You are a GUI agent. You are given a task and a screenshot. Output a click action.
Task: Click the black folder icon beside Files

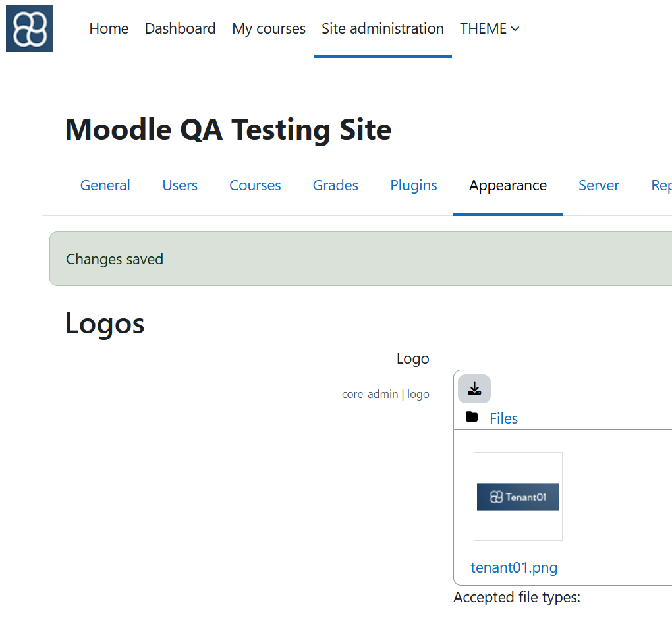(472, 416)
